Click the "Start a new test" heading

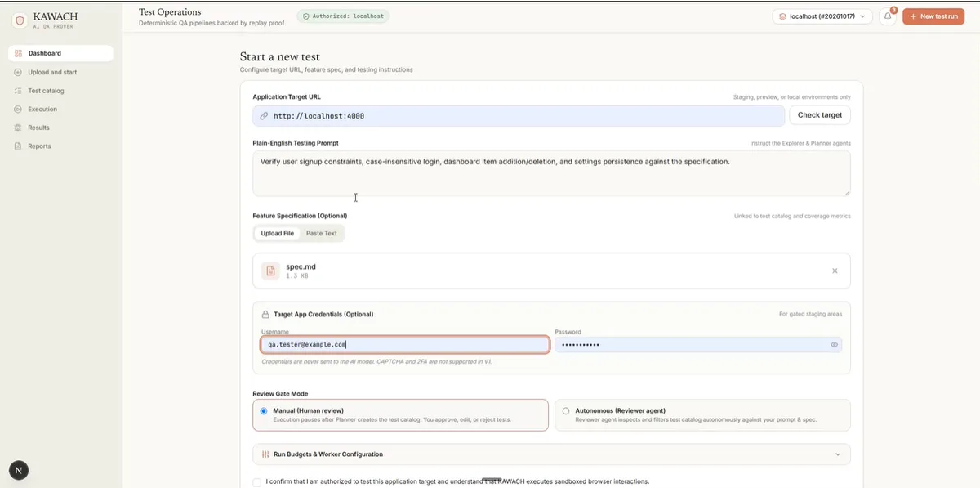(280, 57)
